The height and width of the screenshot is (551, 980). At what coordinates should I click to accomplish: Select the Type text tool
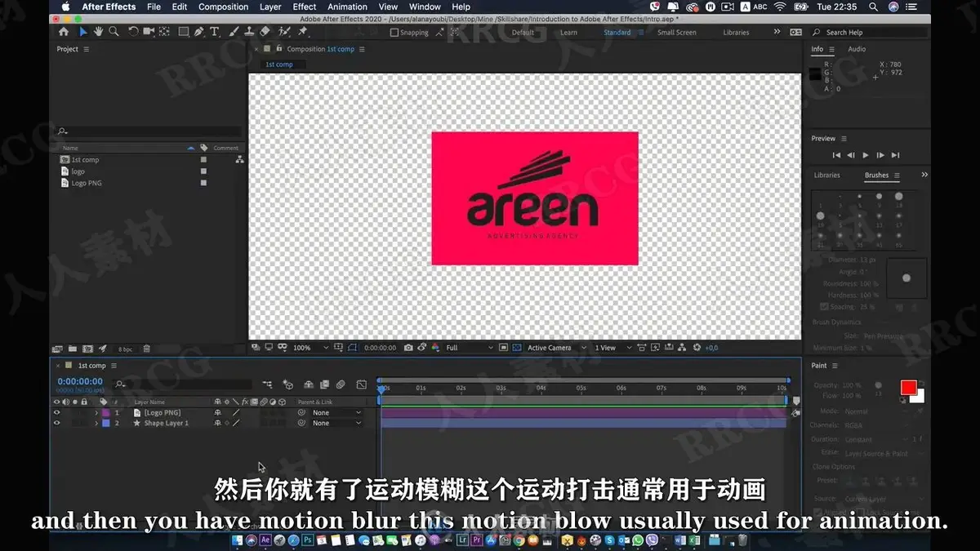pos(214,32)
